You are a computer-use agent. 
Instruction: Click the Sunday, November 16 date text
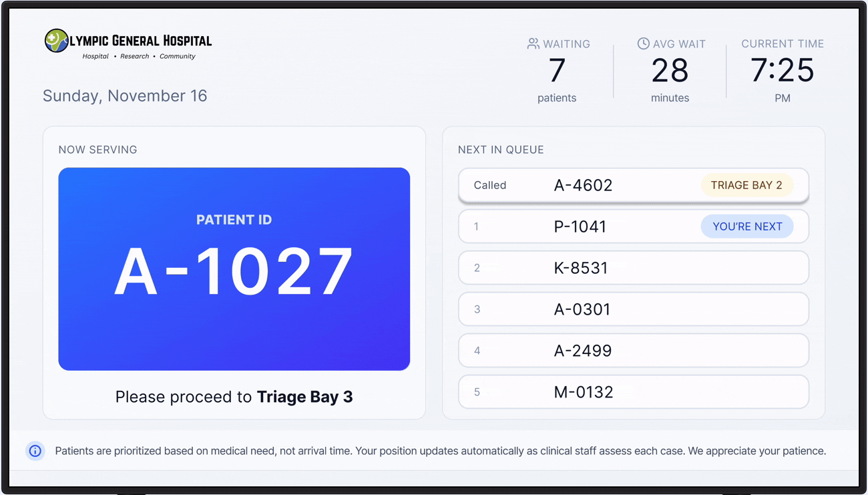(x=125, y=96)
